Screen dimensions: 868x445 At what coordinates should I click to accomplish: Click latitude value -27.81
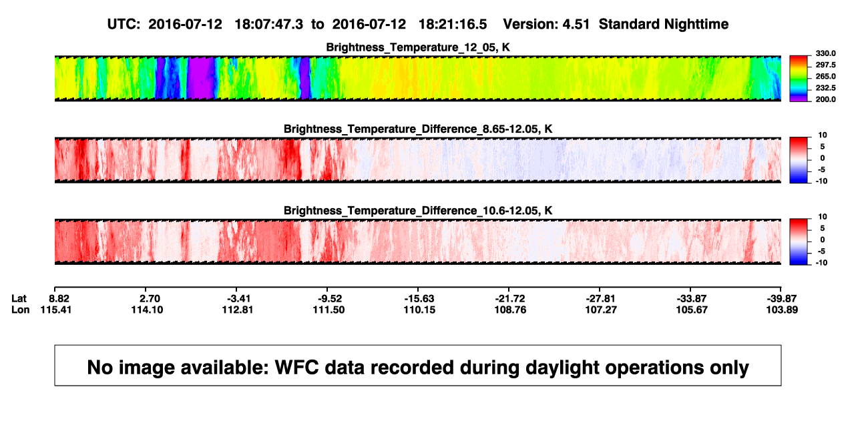pos(602,298)
